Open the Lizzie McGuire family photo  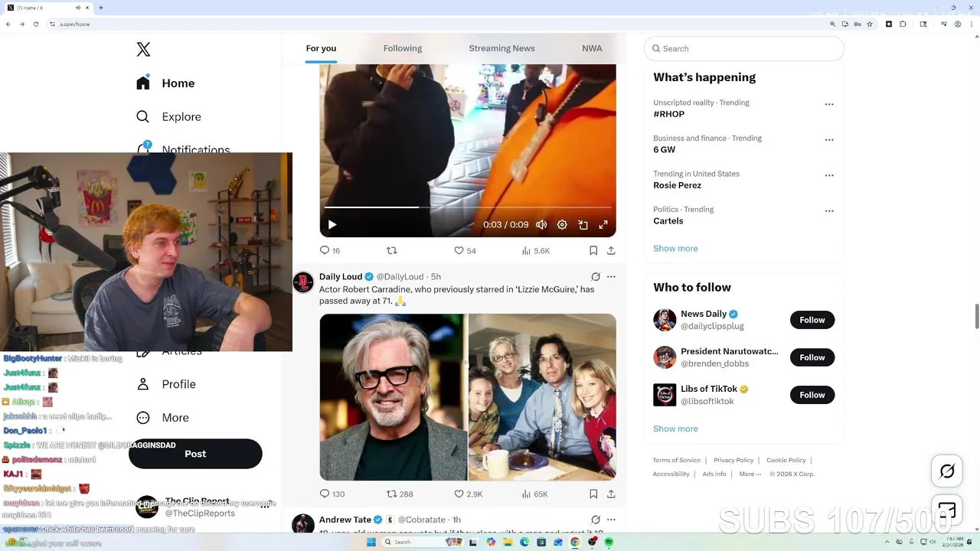tap(542, 397)
